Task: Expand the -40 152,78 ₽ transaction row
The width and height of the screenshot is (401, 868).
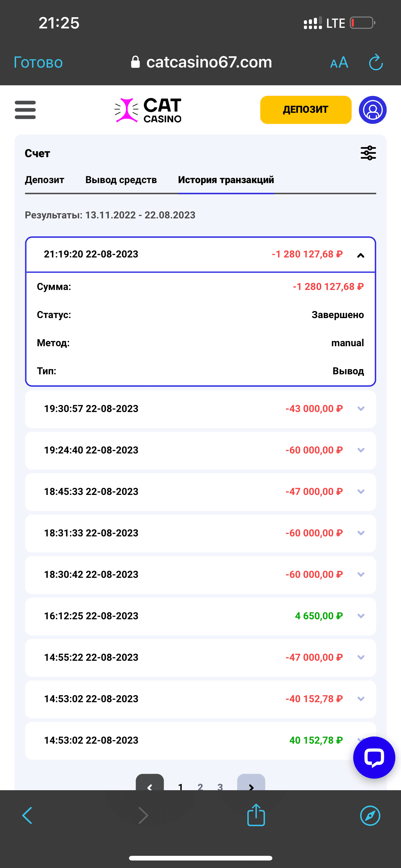Action: coord(200,699)
